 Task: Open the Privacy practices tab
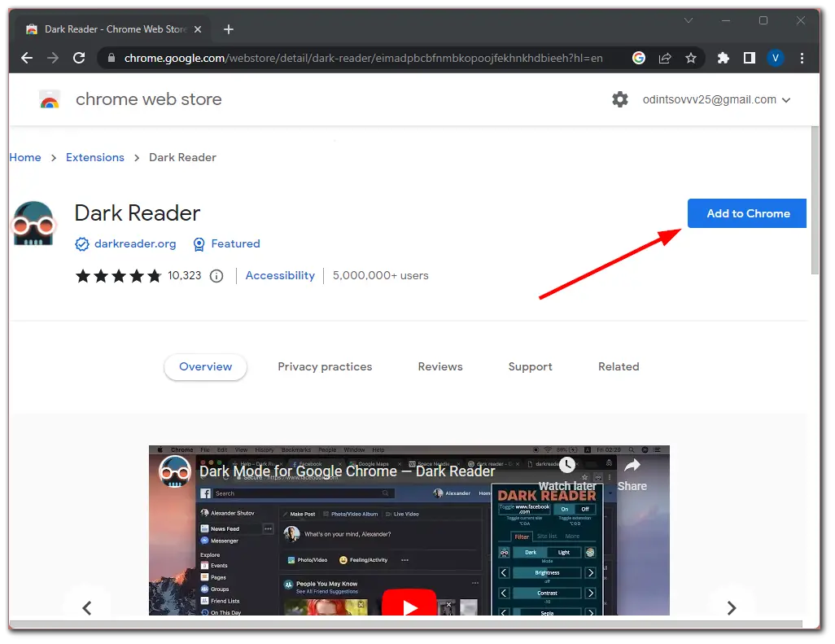click(325, 366)
